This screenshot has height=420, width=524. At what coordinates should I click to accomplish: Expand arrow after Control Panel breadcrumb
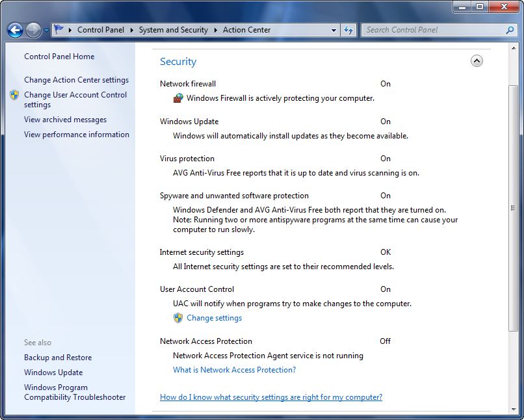132,30
